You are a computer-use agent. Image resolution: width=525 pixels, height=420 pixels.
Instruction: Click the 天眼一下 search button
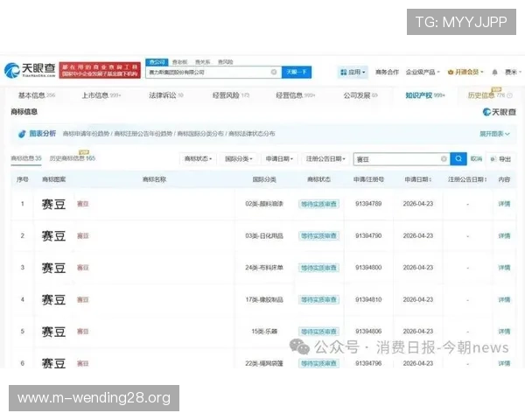tap(297, 72)
